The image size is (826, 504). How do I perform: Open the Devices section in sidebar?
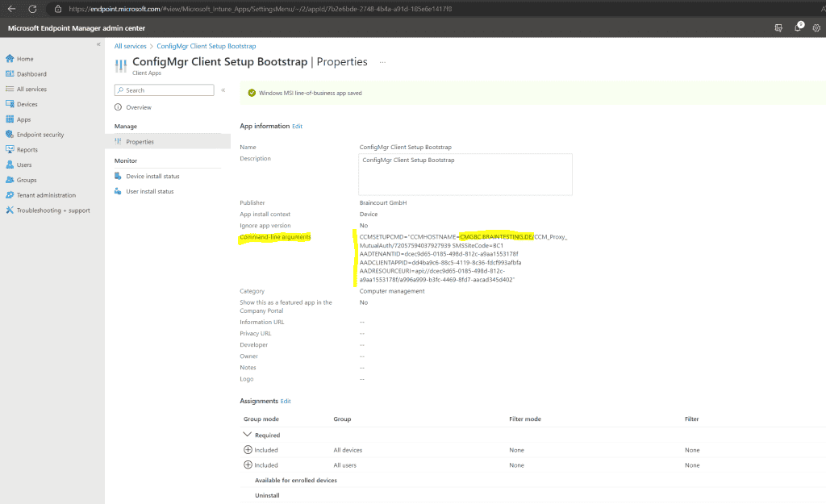coord(27,103)
